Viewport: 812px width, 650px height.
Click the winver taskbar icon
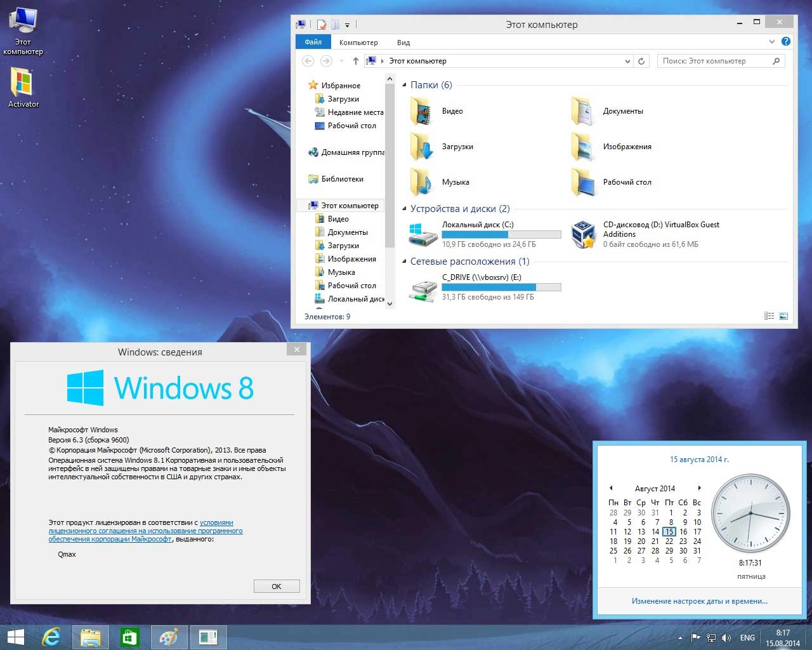click(208, 637)
